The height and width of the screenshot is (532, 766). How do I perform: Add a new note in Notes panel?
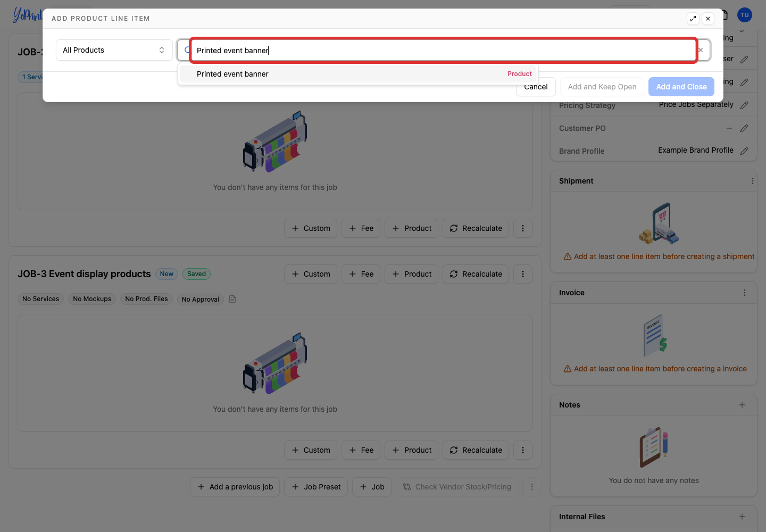pos(742,405)
